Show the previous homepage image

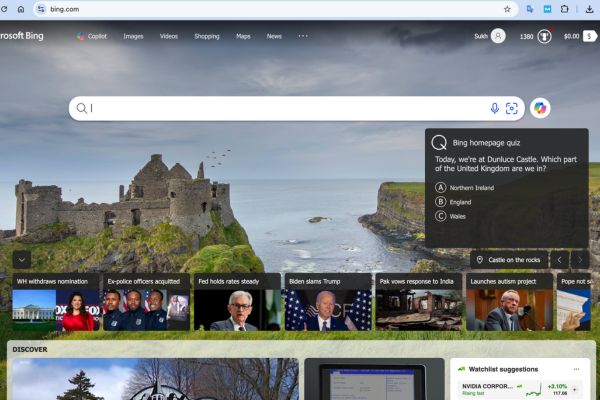559,260
